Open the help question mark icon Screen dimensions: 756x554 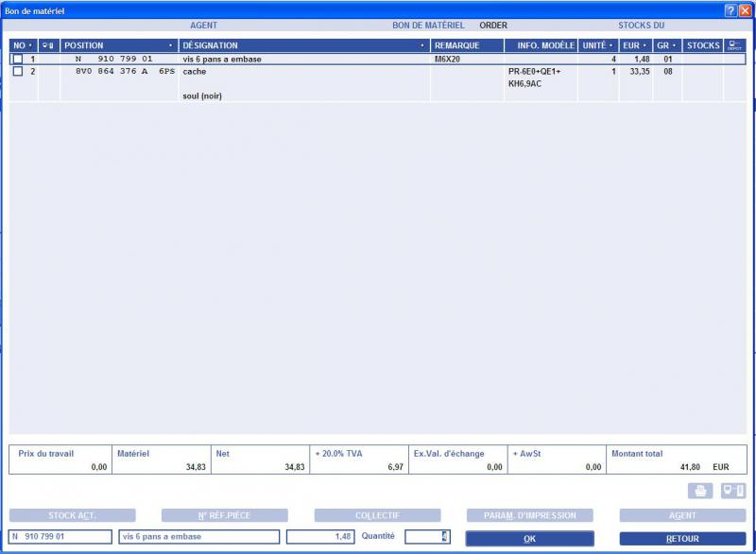point(730,10)
